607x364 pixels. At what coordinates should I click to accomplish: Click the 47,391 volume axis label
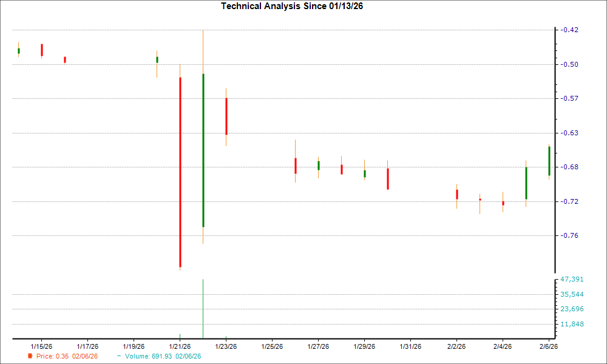571,280
